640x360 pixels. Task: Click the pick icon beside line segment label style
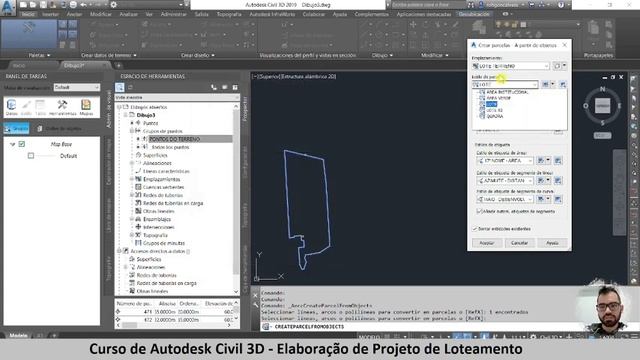click(558, 180)
